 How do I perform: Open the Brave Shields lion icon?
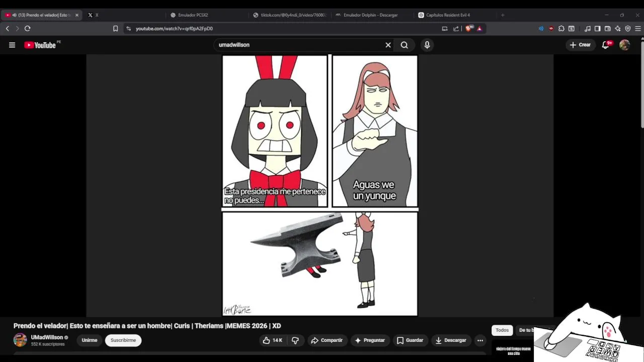(x=469, y=29)
